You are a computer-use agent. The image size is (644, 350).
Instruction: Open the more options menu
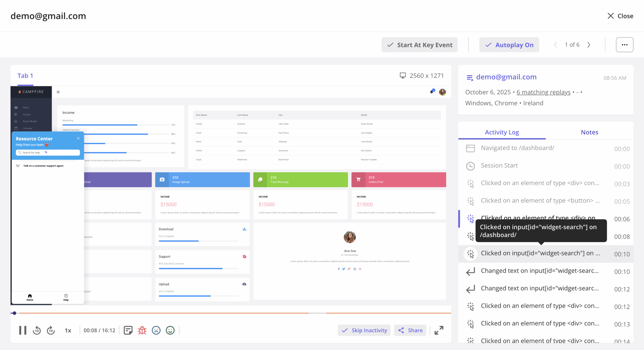point(625,45)
